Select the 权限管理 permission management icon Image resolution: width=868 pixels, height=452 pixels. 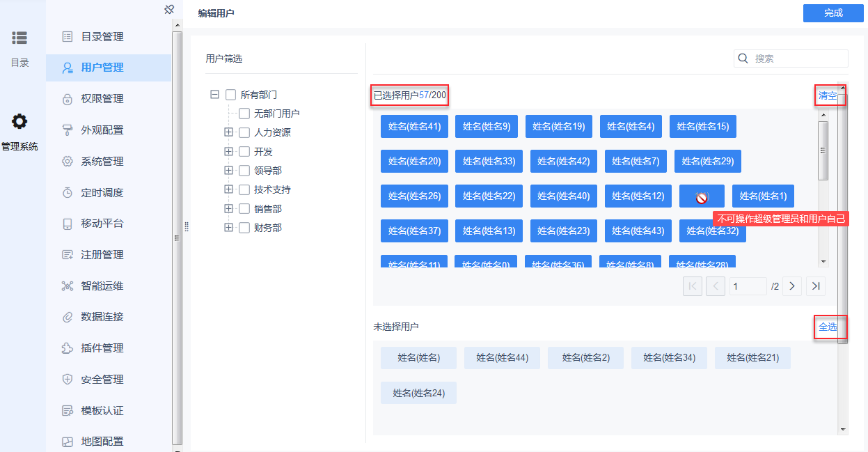click(66, 98)
